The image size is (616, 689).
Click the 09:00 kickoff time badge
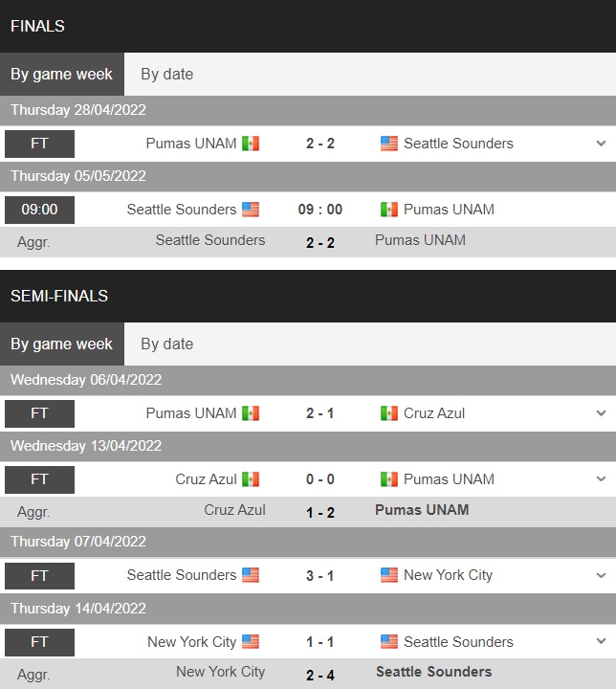(39, 210)
